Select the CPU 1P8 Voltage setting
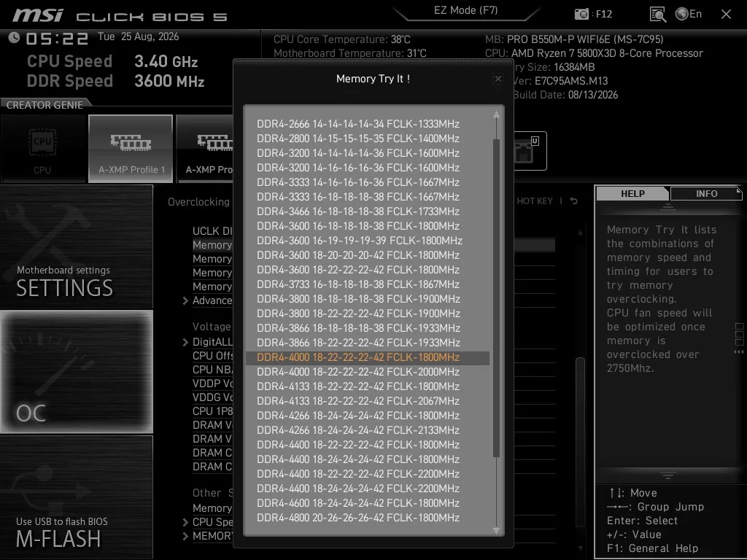 coord(212,411)
